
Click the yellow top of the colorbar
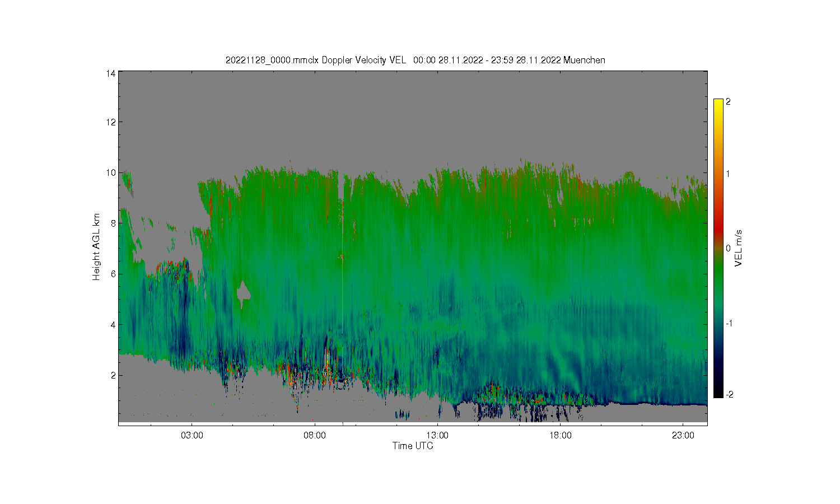coord(718,105)
